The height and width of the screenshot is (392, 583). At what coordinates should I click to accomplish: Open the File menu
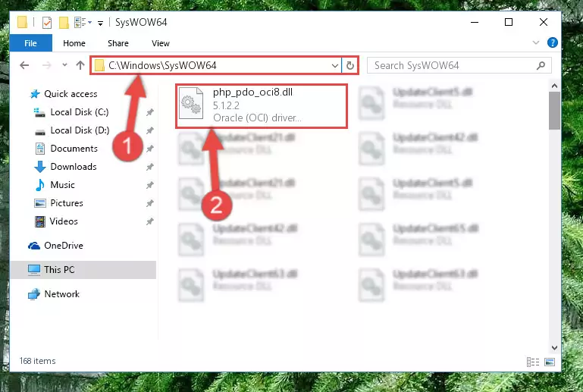(x=31, y=43)
